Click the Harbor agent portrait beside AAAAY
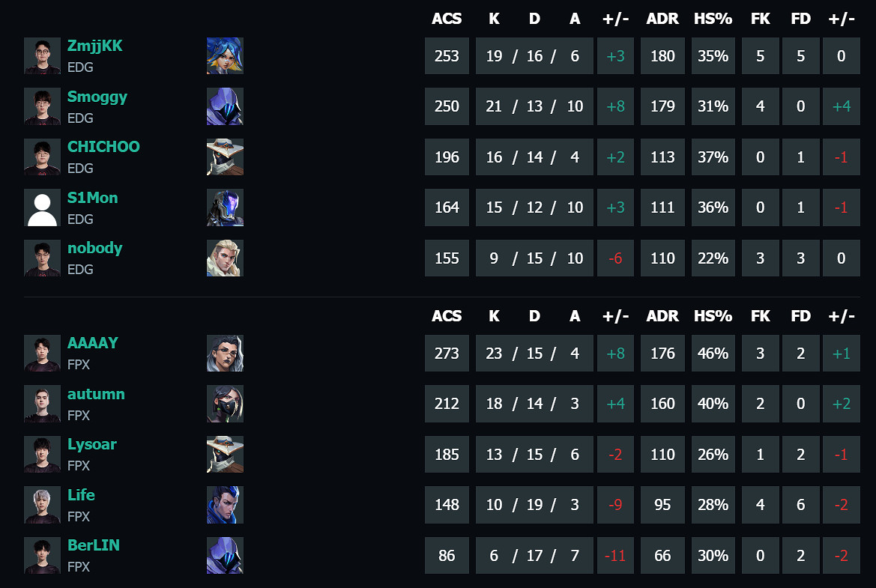Screen dimensions: 876x588 [x=225, y=353]
